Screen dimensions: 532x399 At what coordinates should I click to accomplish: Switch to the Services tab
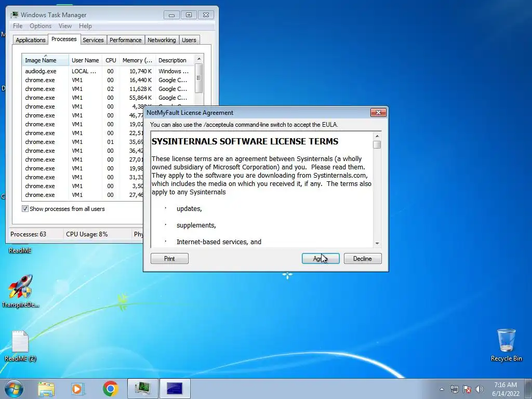93,40
